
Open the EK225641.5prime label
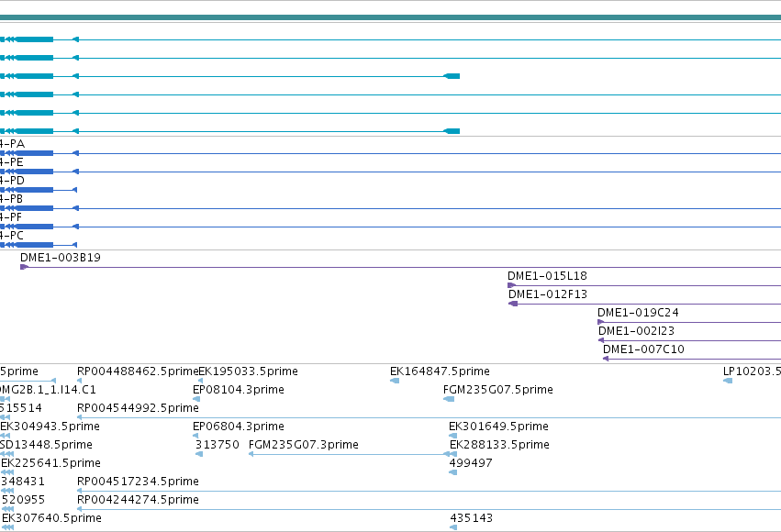50,463
